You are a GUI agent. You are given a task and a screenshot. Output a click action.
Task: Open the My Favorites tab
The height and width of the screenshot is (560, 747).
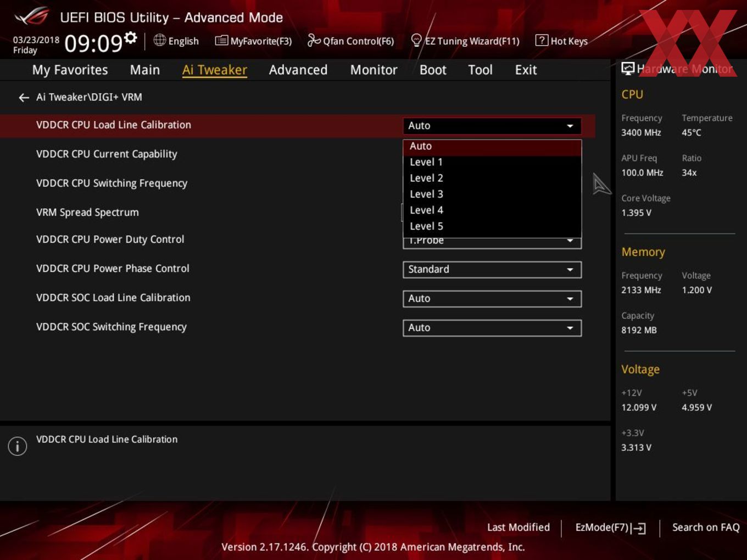click(70, 70)
